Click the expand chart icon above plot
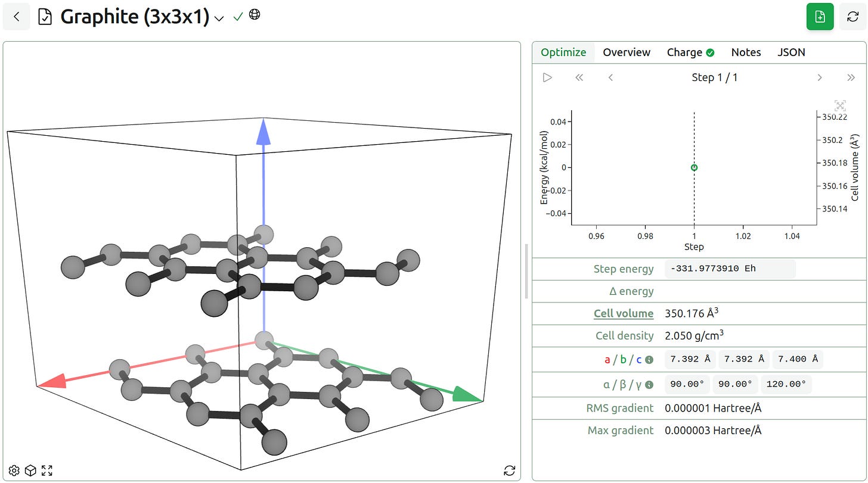The width and height of the screenshot is (868, 483). [x=840, y=106]
